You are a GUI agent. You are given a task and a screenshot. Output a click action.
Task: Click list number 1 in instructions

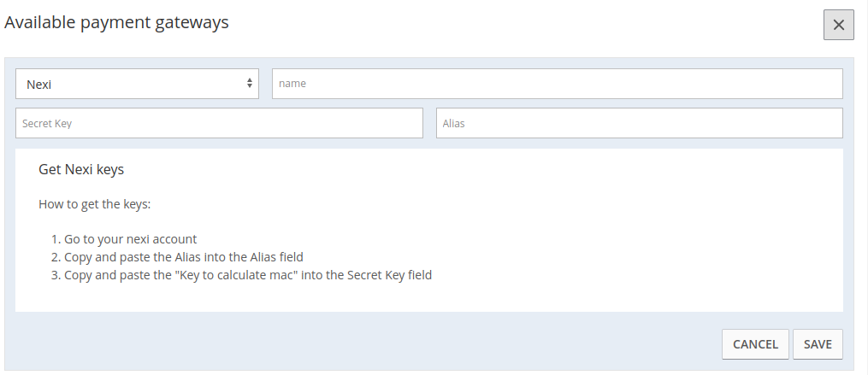pos(56,239)
